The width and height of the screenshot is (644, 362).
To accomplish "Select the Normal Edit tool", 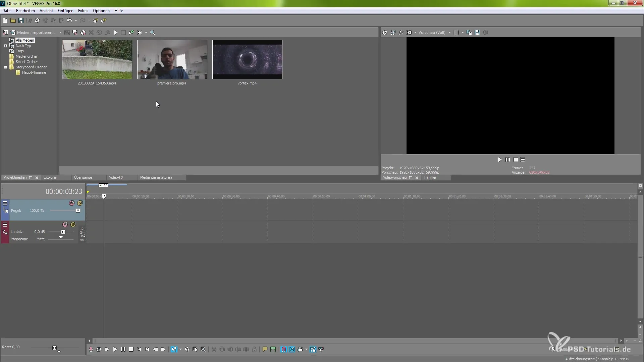I will pos(174,349).
